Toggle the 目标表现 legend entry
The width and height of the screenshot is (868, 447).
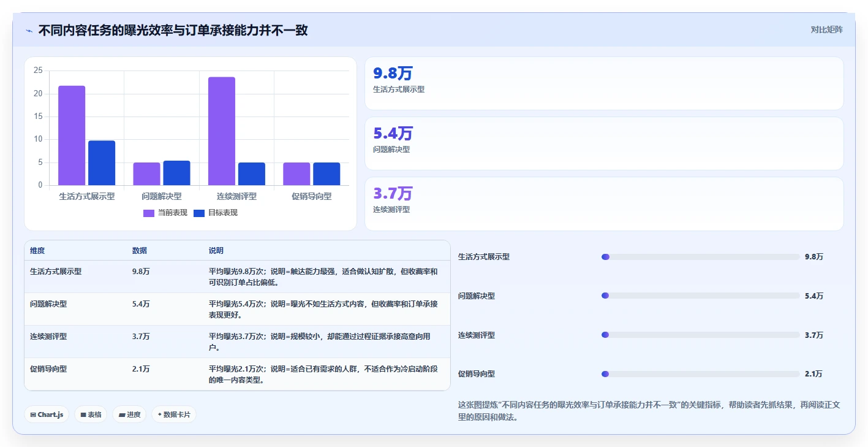pyautogui.click(x=216, y=213)
